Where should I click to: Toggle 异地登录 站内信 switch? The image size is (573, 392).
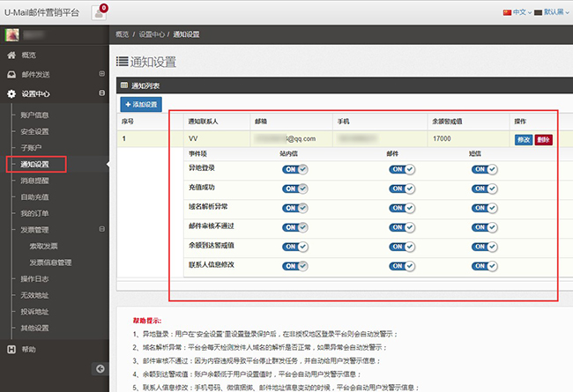coord(295,169)
